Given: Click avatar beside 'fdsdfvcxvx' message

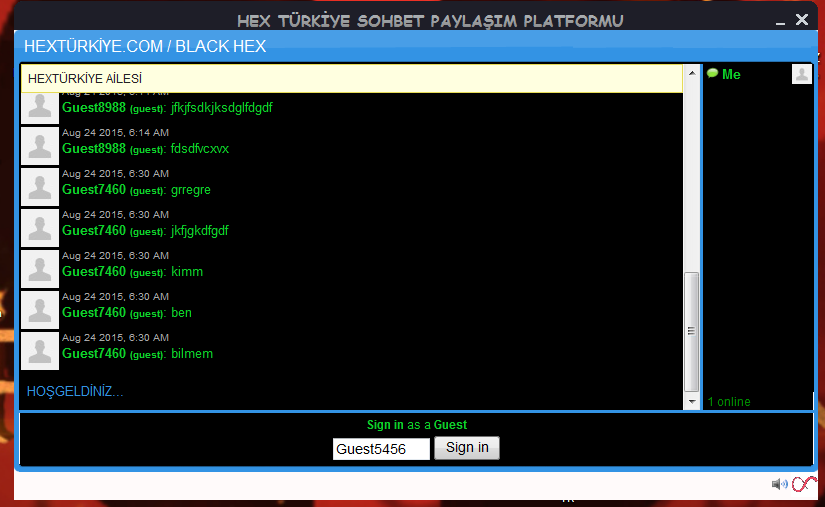Looking at the screenshot, I should pyautogui.click(x=40, y=146).
